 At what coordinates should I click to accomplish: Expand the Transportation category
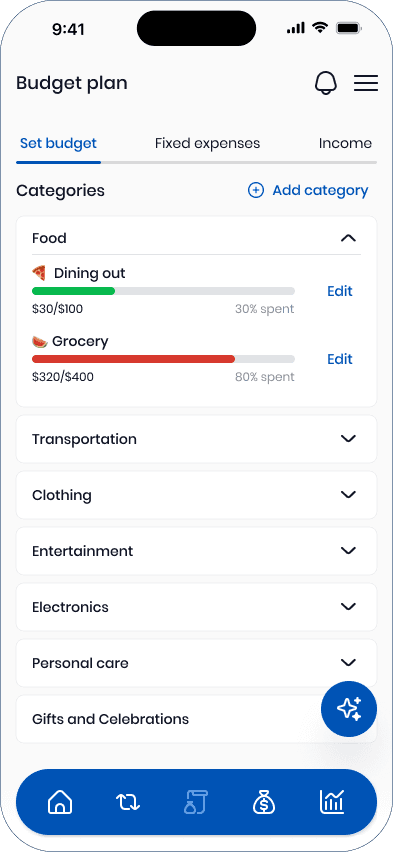[196, 439]
